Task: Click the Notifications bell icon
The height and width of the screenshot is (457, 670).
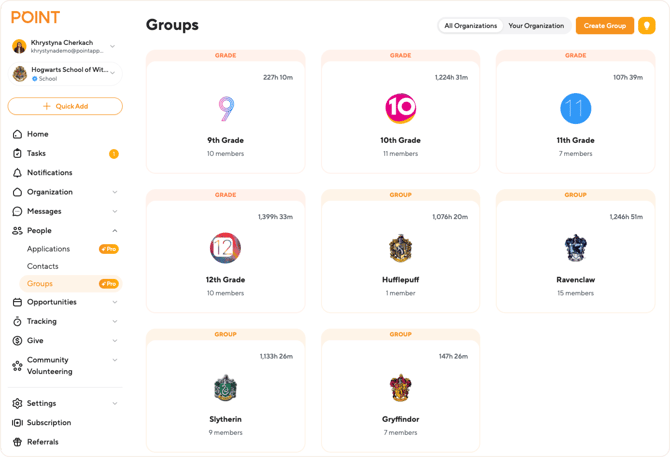Action: point(17,173)
